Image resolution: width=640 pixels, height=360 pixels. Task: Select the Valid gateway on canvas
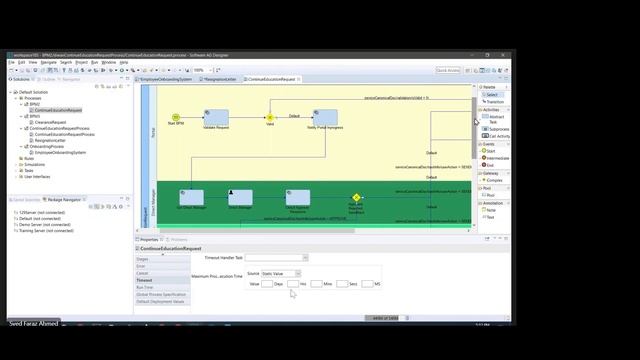click(x=270, y=118)
